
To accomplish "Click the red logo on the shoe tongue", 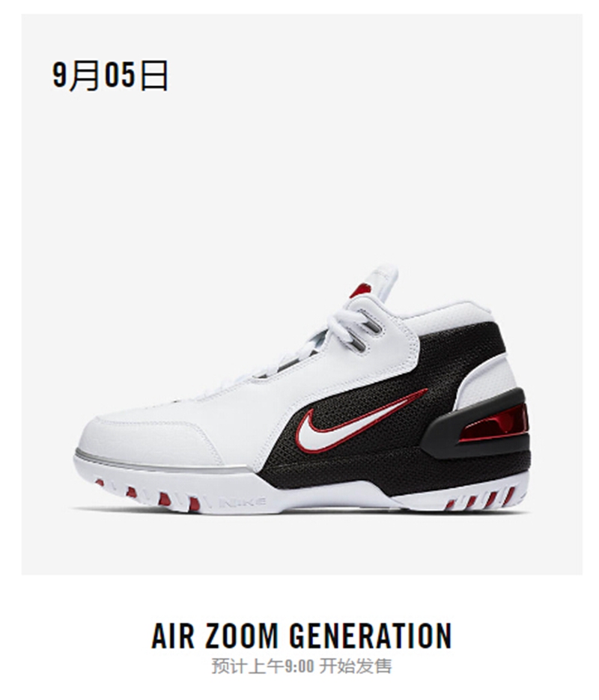I will pyautogui.click(x=361, y=290).
